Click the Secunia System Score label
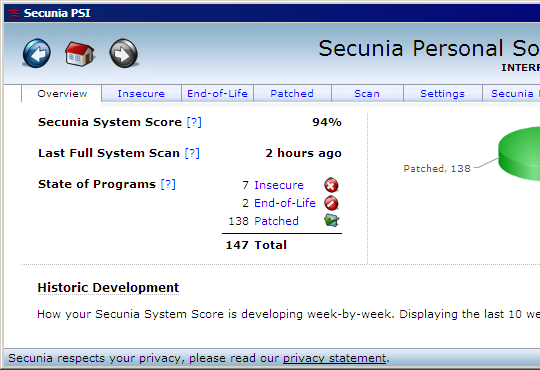 (110, 122)
